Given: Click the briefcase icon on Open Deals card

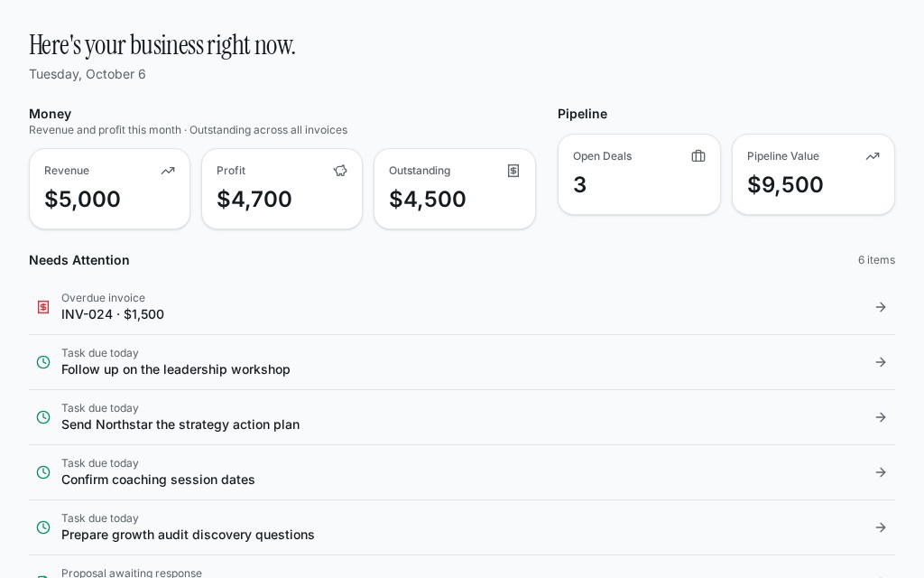Looking at the screenshot, I should 698,156.
